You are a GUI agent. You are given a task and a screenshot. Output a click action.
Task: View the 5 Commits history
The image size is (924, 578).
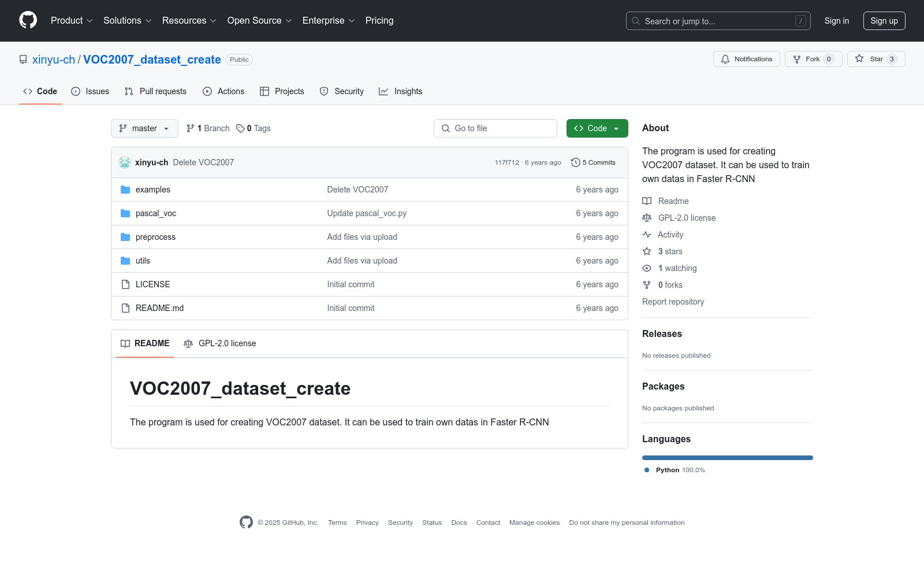(x=593, y=162)
